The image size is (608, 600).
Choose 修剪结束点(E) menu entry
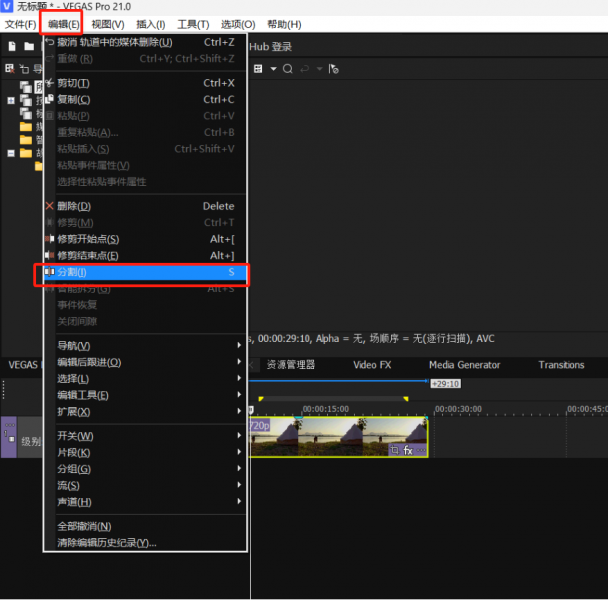[145, 256]
